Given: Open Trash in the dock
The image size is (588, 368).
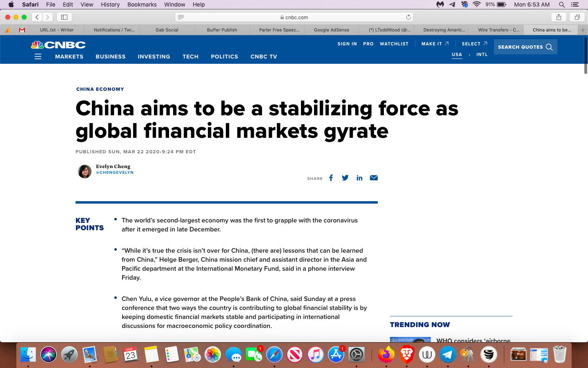Looking at the screenshot, I should [x=559, y=355].
